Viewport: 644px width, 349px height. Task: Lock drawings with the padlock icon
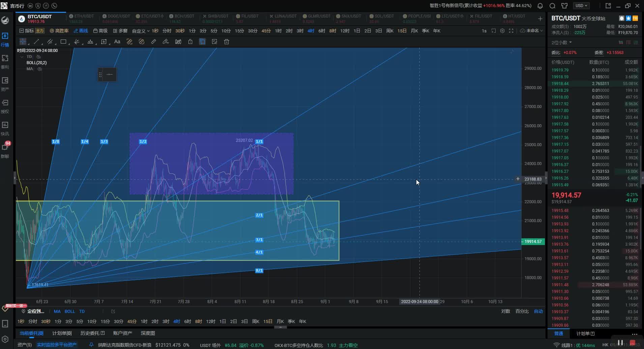tap(190, 42)
